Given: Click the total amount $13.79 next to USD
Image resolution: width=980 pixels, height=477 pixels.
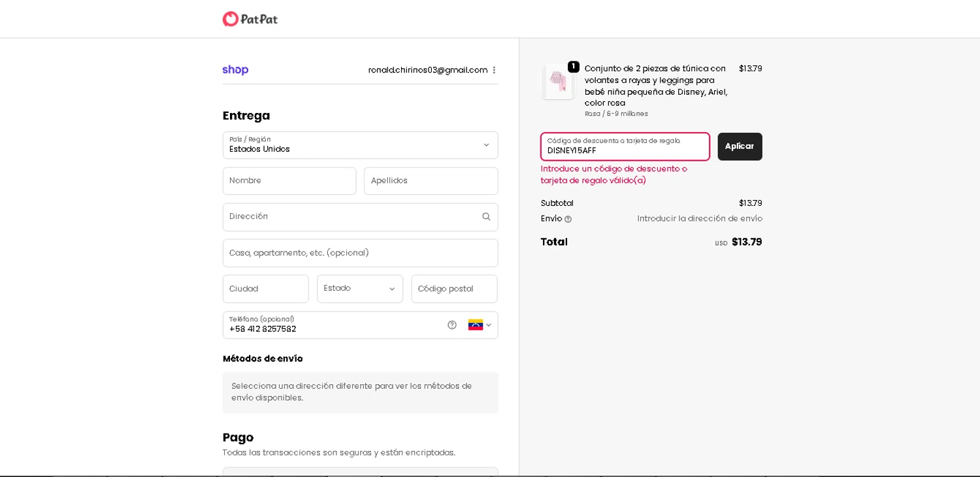Looking at the screenshot, I should (747, 242).
